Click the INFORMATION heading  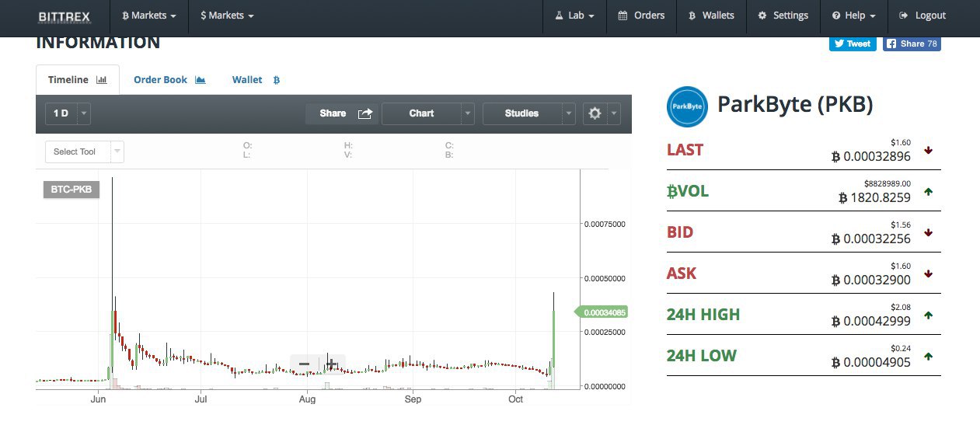(x=98, y=43)
